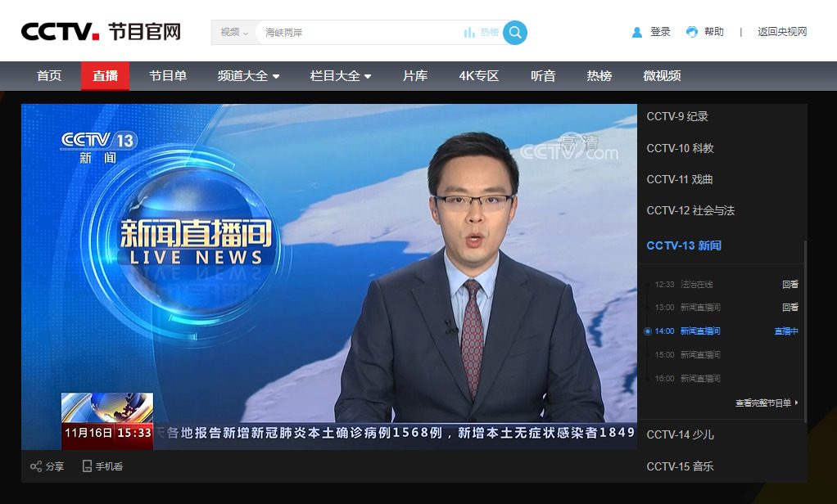Select CCTV-13 新闻 in the channel list
This screenshot has height=504, width=837.
pos(686,245)
